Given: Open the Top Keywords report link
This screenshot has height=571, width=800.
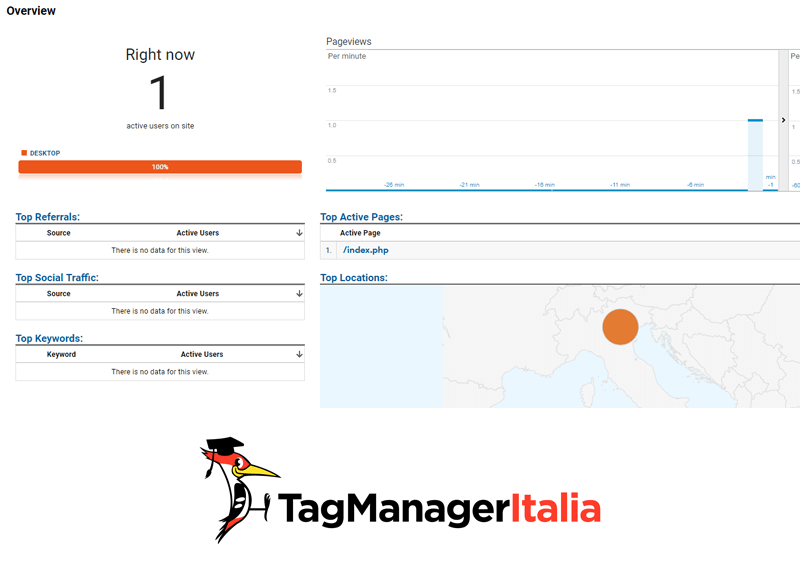Looking at the screenshot, I should [x=49, y=338].
